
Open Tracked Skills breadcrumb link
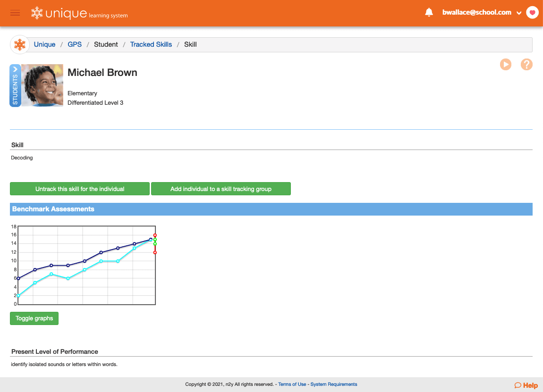pos(151,44)
